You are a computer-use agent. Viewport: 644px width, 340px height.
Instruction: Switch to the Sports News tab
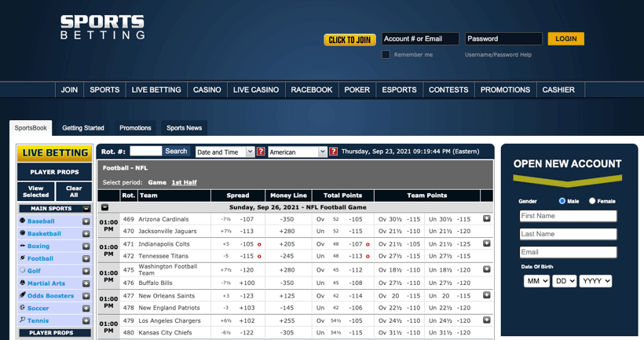(x=185, y=128)
